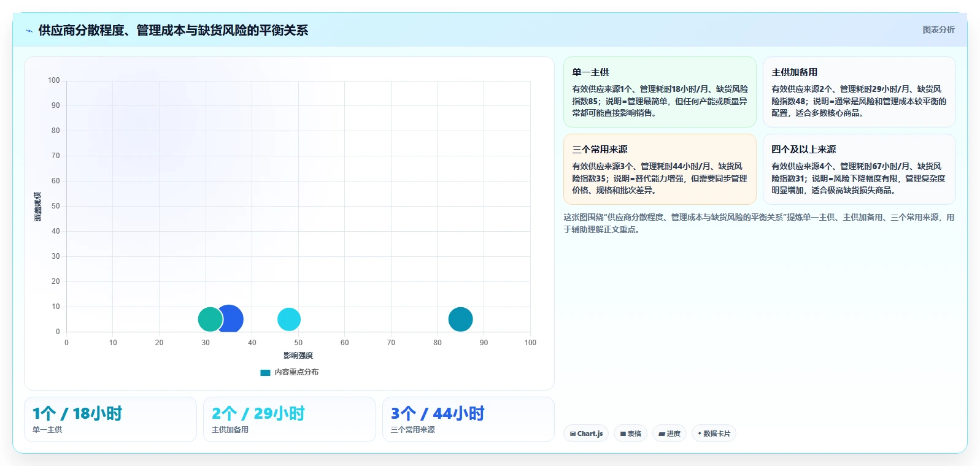This screenshot has width=980, height=466.
Task: Click the 数据卡片 tag
Action: (714, 434)
